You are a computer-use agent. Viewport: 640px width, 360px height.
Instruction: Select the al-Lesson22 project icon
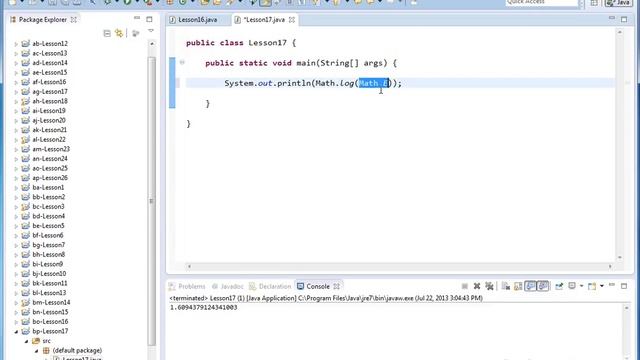click(25, 140)
